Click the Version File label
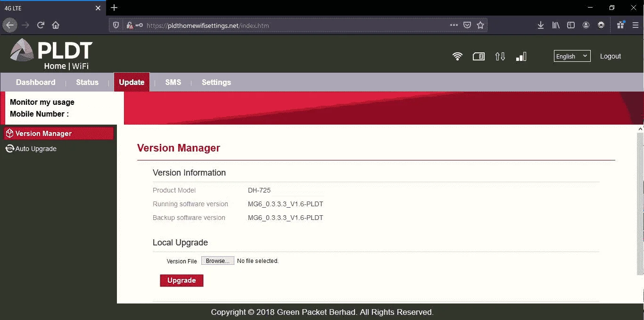 (x=182, y=261)
